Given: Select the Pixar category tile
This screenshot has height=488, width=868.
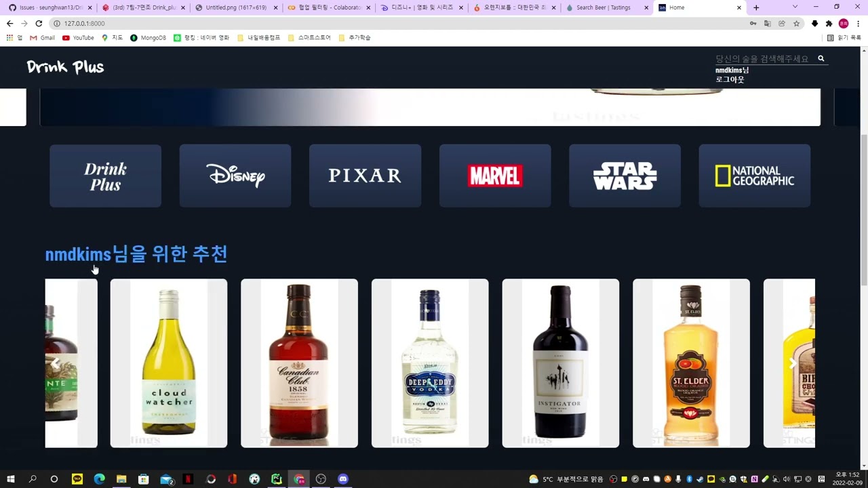Looking at the screenshot, I should coord(365,176).
